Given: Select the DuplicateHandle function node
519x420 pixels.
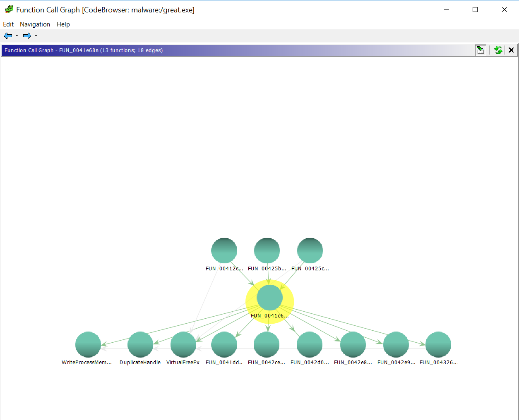Looking at the screenshot, I should pos(140,344).
